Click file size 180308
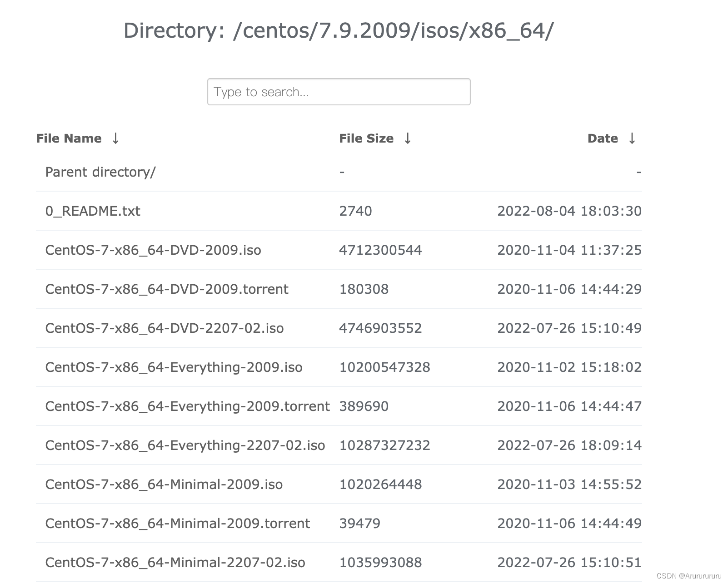Viewport: 728px width, 583px height. click(x=364, y=289)
